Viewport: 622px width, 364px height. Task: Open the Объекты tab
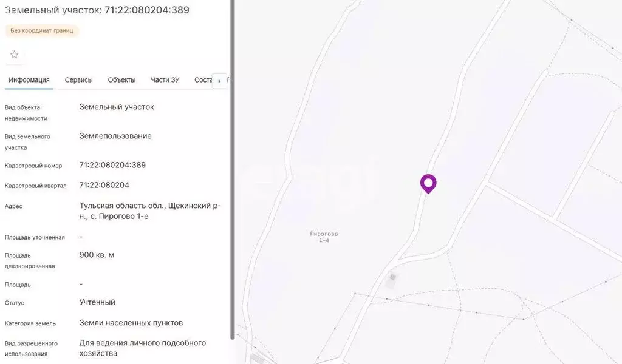[121, 80]
